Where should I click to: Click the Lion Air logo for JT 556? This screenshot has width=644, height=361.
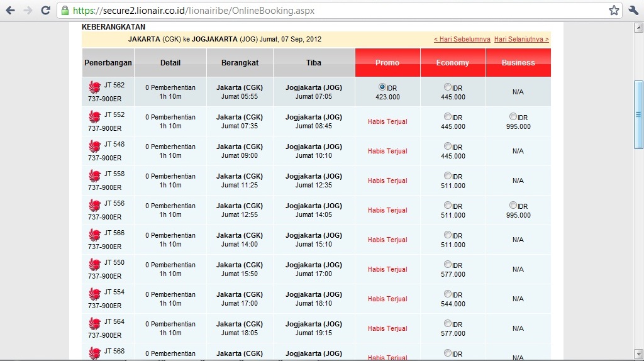click(94, 206)
